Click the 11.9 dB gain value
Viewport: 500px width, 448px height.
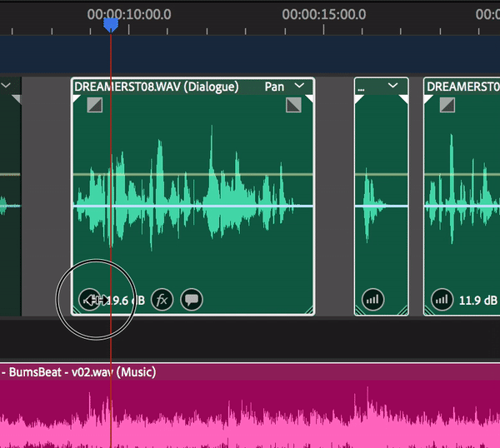click(477, 301)
